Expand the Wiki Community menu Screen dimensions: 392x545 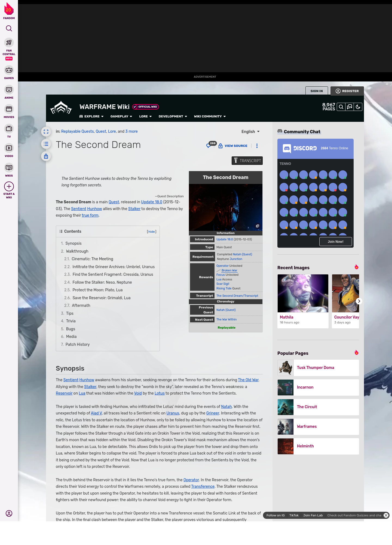210,116
